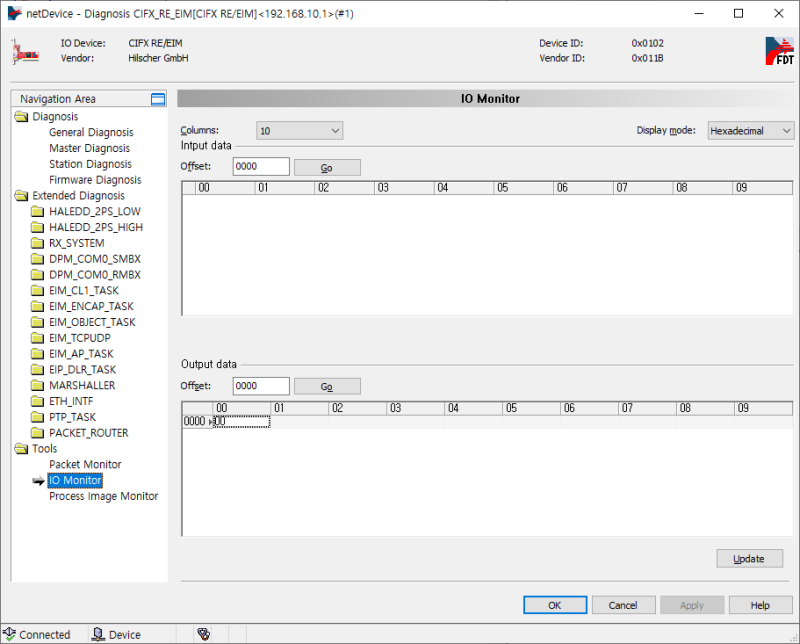The image size is (800, 644).
Task: Open Firmware Diagnosis page
Action: (x=95, y=180)
